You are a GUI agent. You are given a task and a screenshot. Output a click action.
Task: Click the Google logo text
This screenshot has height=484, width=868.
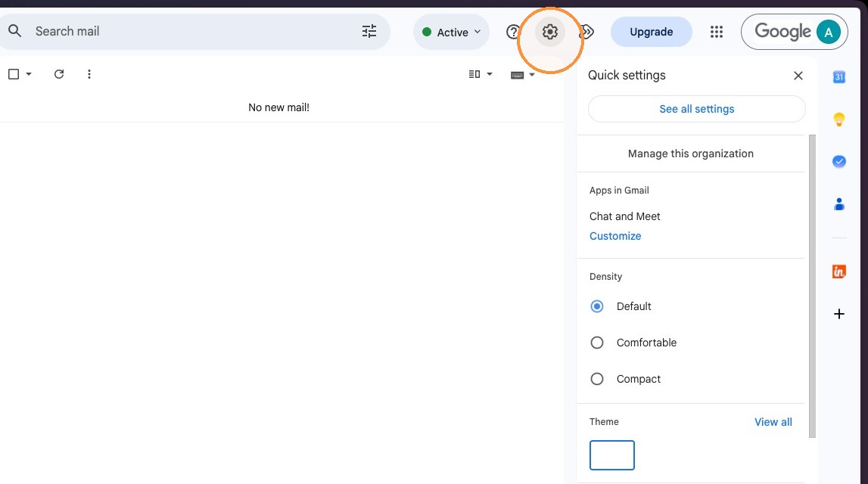point(782,32)
